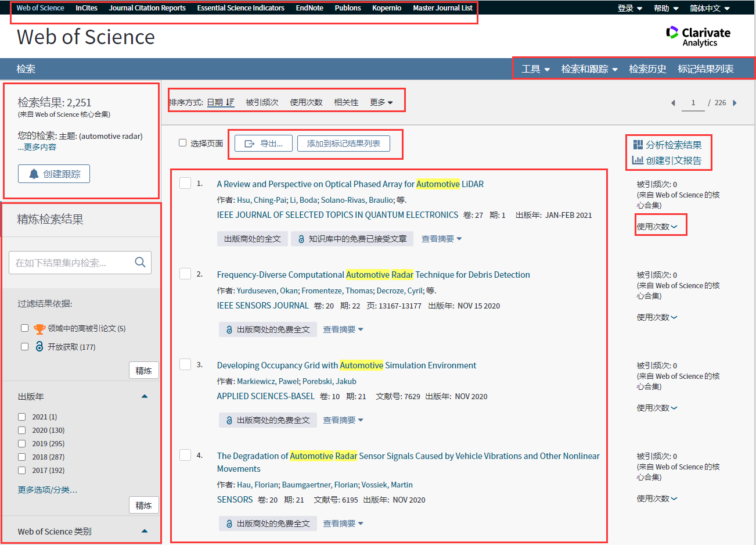The width and height of the screenshot is (756, 545).
Task: Check publication year 2019 (295)
Action: tap(21, 443)
